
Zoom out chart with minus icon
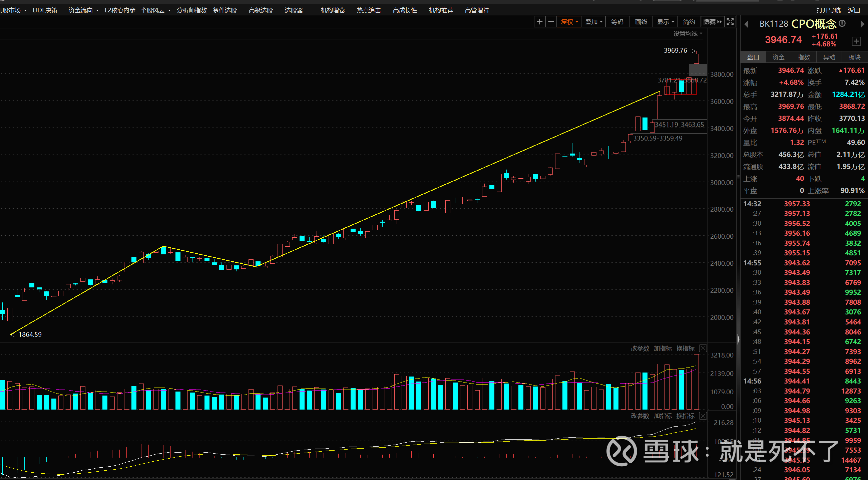(x=551, y=22)
